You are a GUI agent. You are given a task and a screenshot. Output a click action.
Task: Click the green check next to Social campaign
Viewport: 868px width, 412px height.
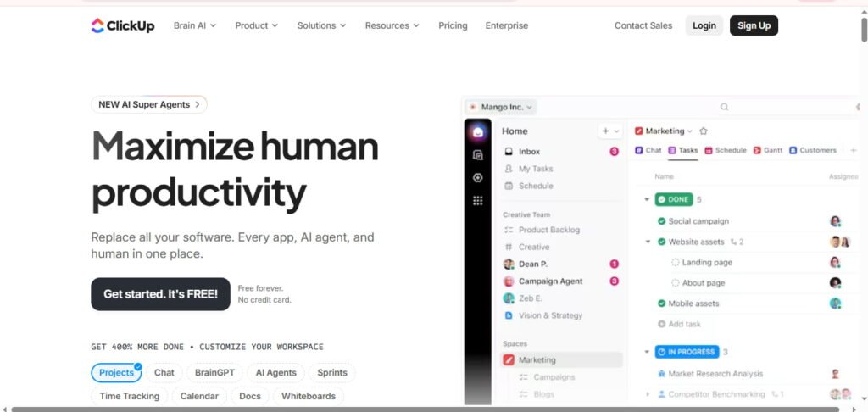pyautogui.click(x=661, y=221)
